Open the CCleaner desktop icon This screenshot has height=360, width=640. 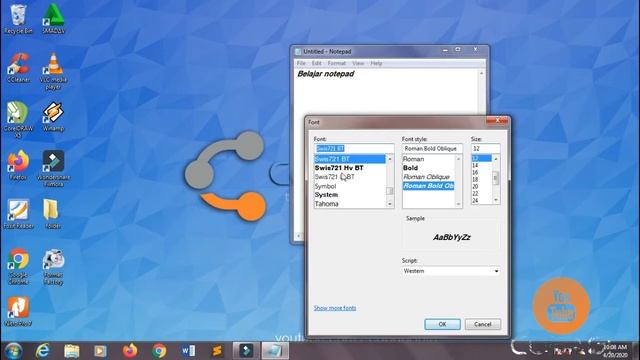pos(18,68)
